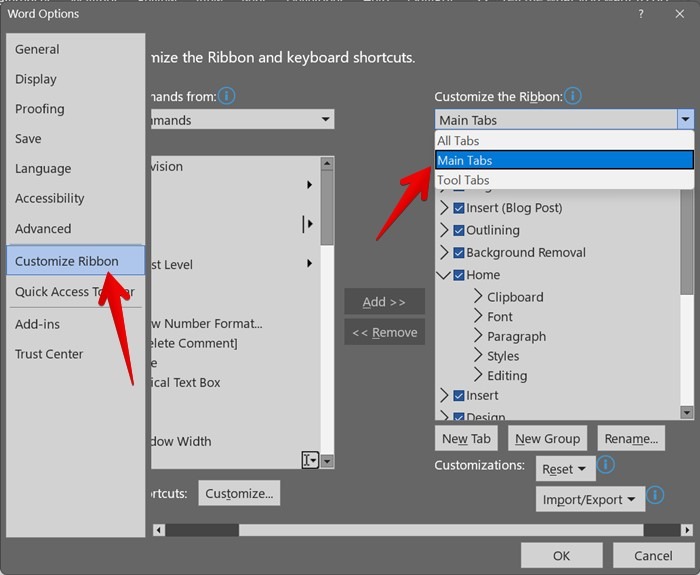Expand the Paragraph group
The image size is (700, 575).
478,335
